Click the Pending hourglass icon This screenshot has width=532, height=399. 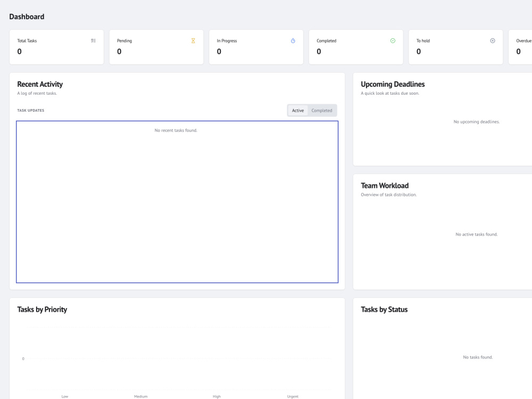pyautogui.click(x=193, y=41)
